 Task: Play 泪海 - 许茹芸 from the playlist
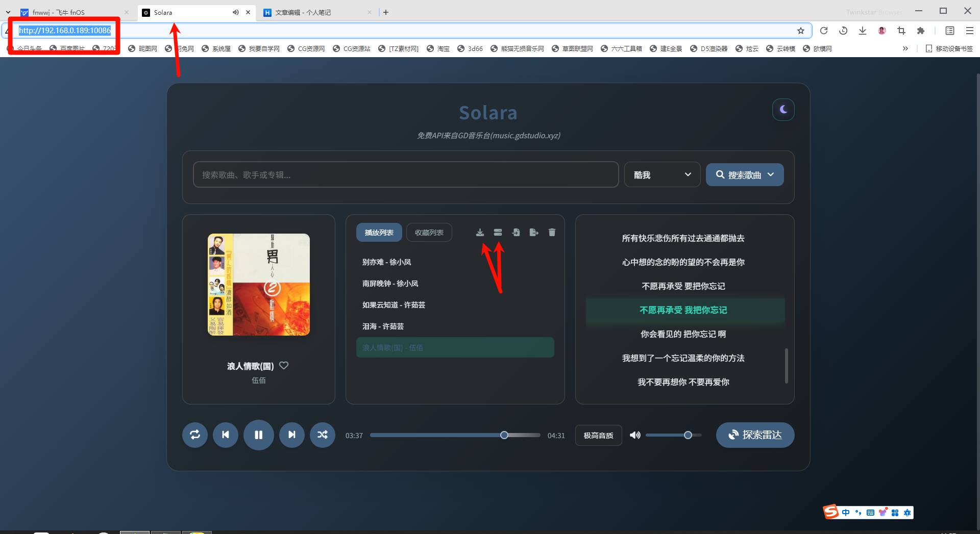[455, 326]
